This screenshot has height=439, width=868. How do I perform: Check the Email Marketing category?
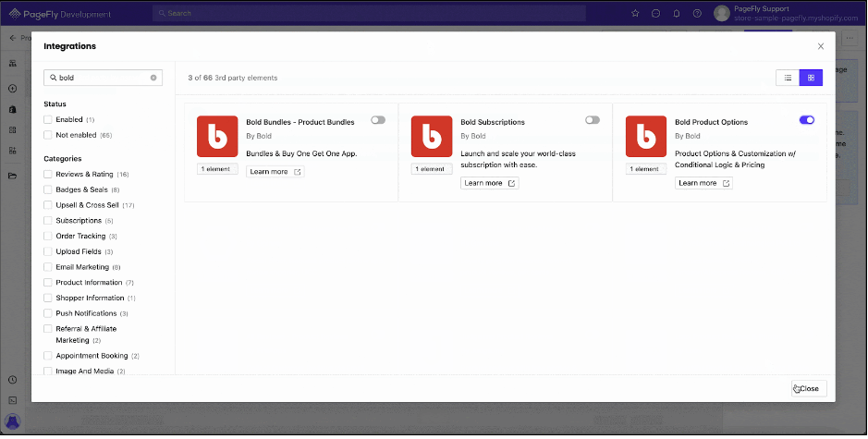[x=48, y=267]
